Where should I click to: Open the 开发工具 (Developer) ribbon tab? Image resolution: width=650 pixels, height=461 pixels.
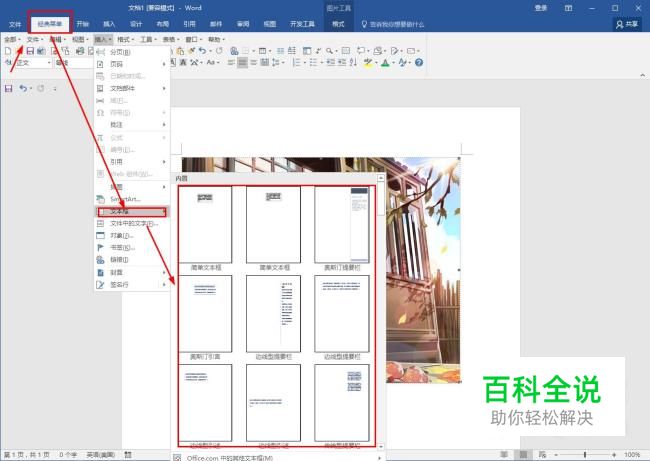pos(303,24)
